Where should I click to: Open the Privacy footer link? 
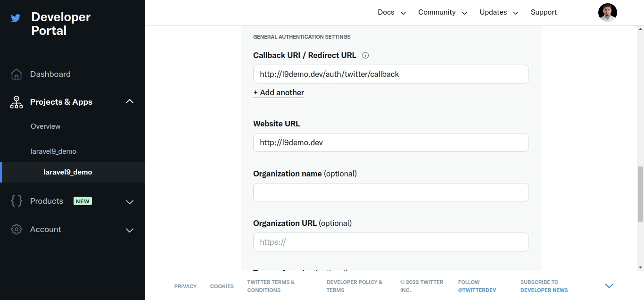pos(185,286)
